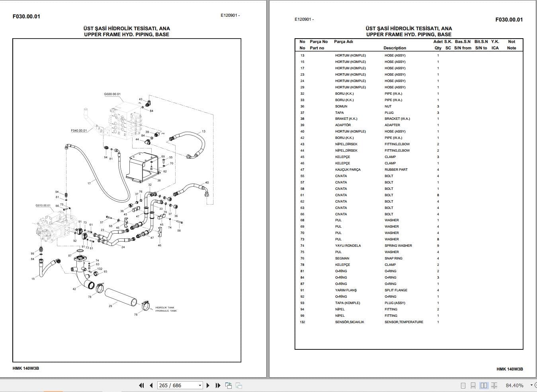Click the HIDROLIK TANK label in diagram
Screen dimensions: 537x392
(165, 308)
